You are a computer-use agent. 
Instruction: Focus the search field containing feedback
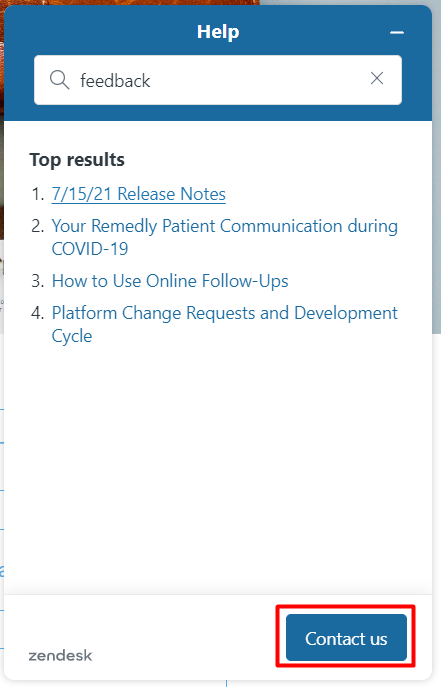[218, 80]
